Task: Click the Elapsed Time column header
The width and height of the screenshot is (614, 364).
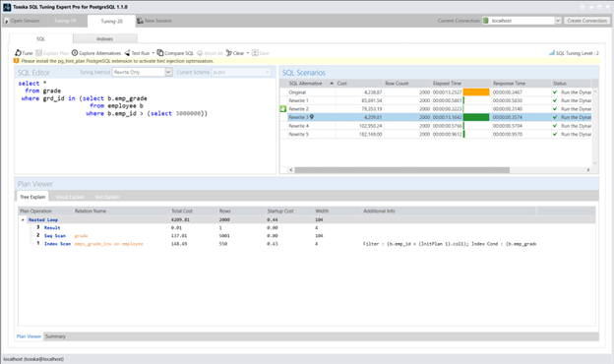Action: 460,84
